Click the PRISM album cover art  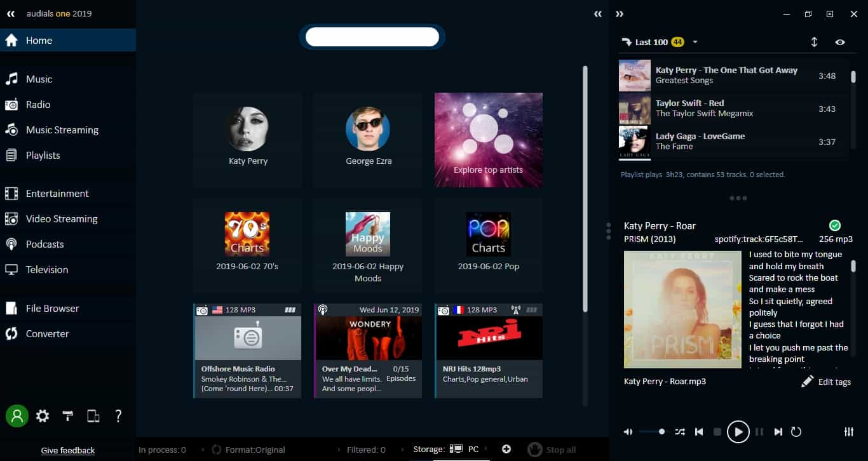click(x=682, y=309)
